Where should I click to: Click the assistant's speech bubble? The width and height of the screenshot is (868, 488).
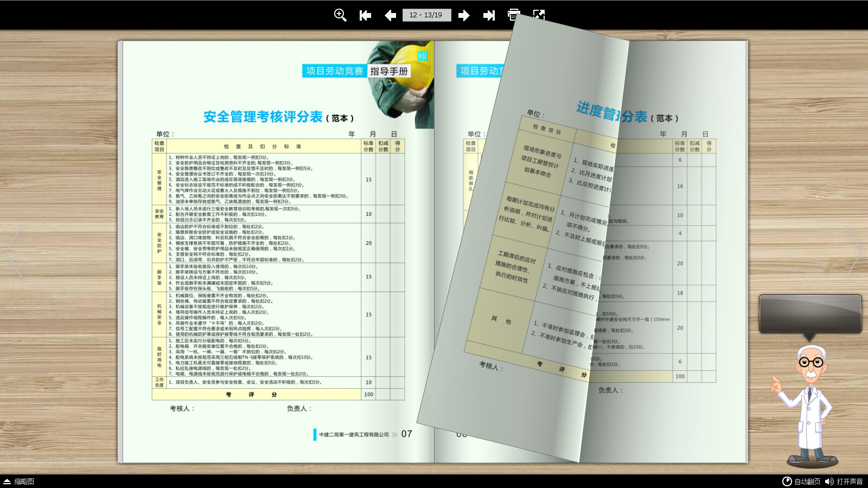coord(810,314)
